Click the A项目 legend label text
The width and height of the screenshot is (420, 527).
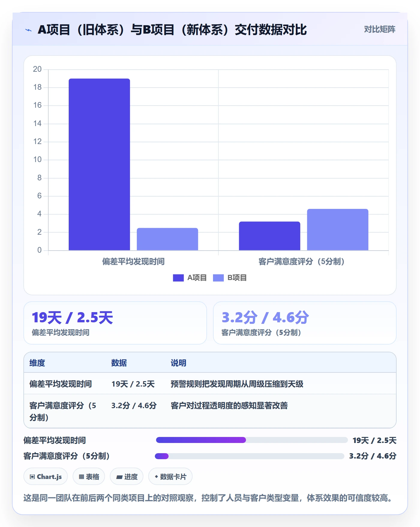point(197,278)
